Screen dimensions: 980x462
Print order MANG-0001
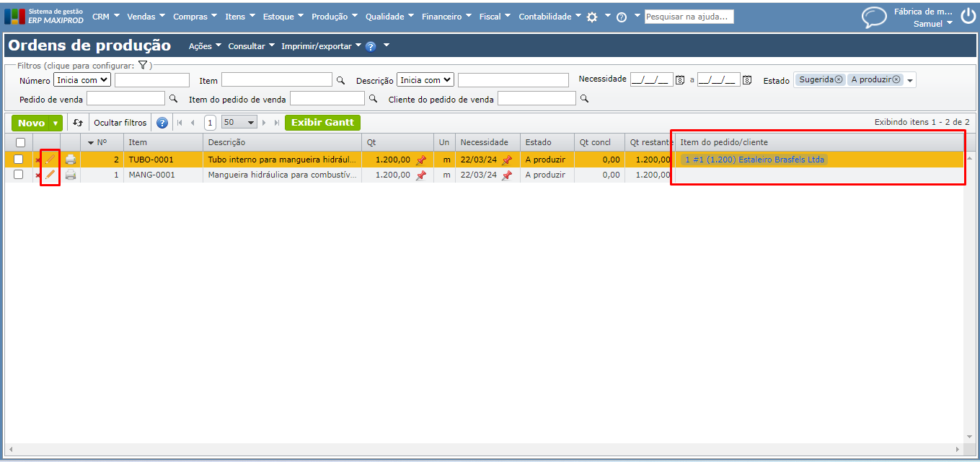click(71, 175)
